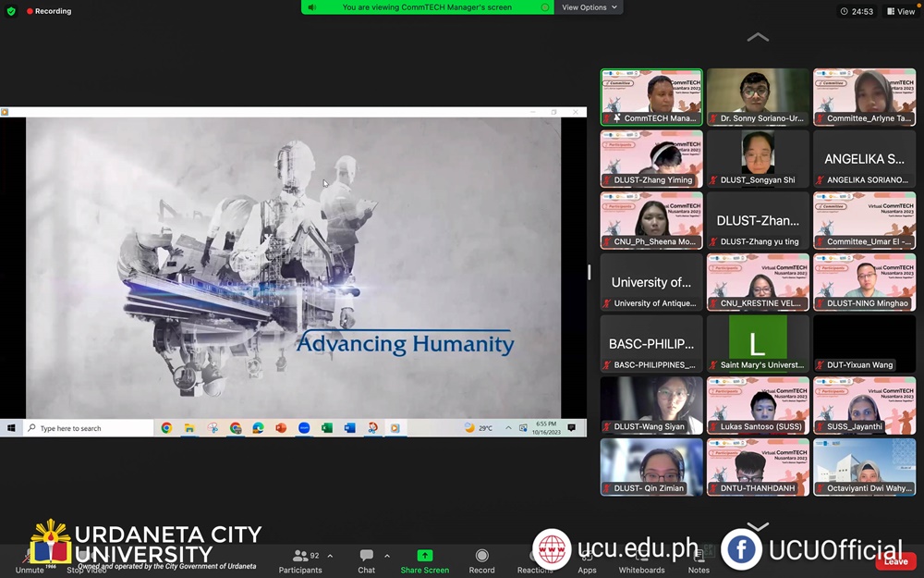Click the red Leave button
Image resolution: width=924 pixels, height=578 pixels.
point(895,561)
